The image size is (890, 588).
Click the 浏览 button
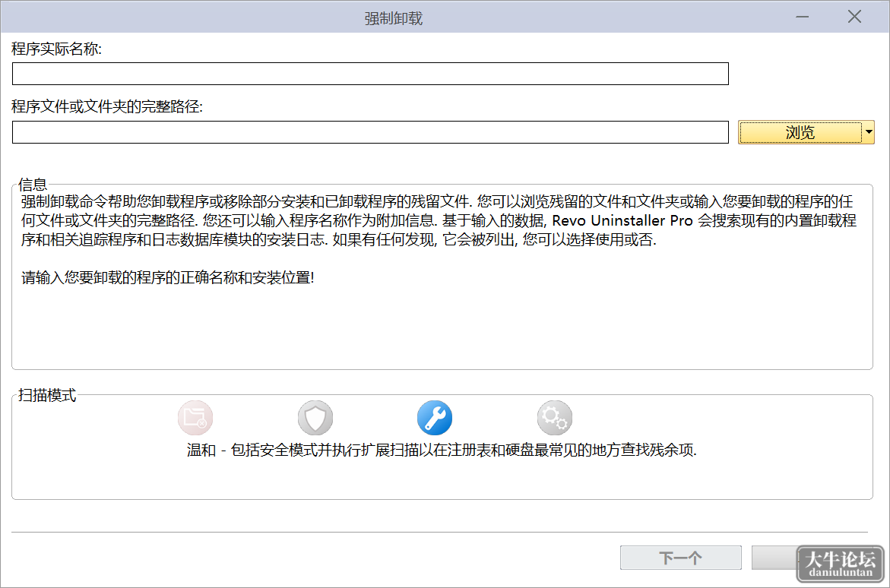pos(800,132)
